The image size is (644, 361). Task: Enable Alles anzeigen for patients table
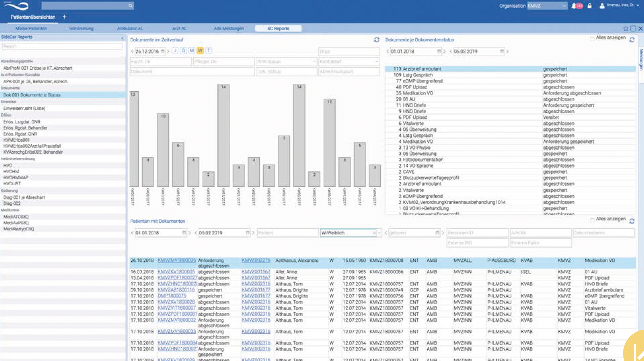click(x=592, y=220)
